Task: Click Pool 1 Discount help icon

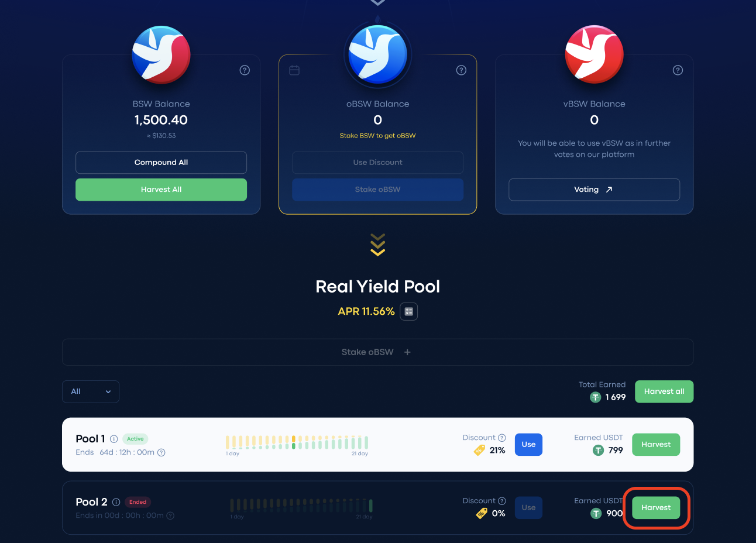Action: coord(501,438)
